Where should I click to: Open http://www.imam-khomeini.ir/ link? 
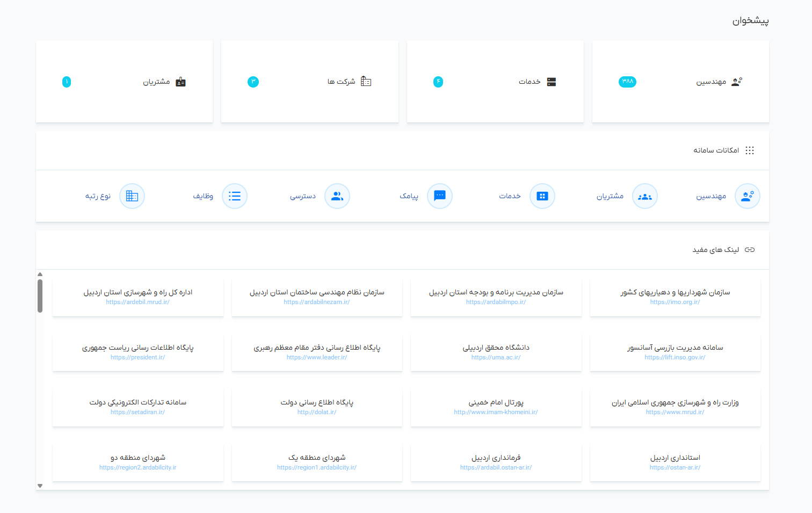[x=496, y=412]
